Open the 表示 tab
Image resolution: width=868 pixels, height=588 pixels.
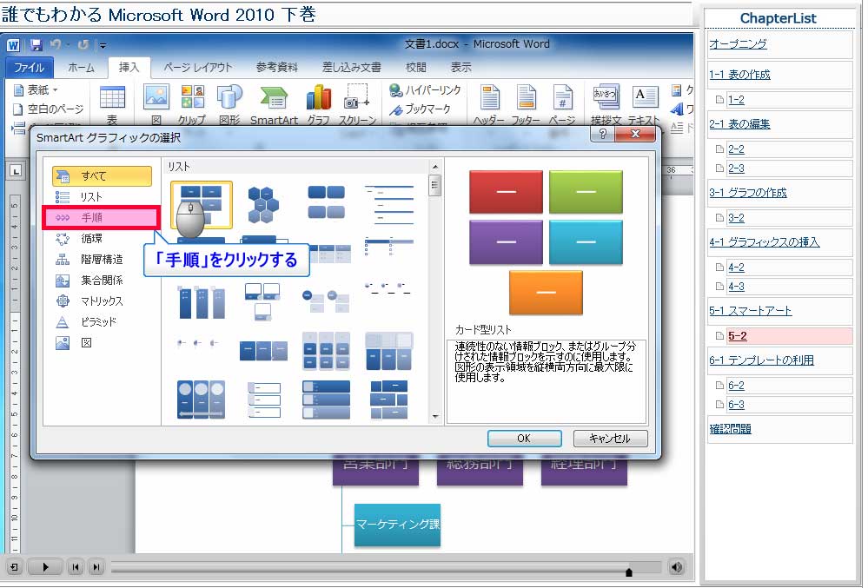click(x=461, y=68)
